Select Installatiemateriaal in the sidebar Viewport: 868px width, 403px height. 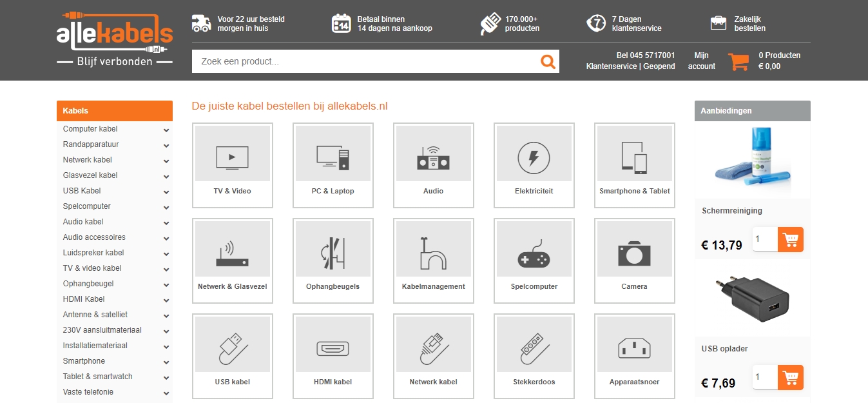tap(95, 346)
